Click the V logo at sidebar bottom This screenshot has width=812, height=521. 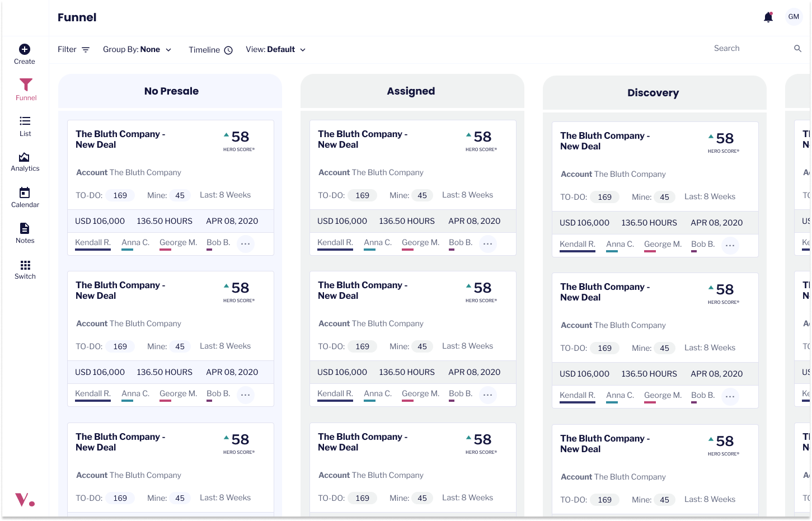[x=25, y=499]
